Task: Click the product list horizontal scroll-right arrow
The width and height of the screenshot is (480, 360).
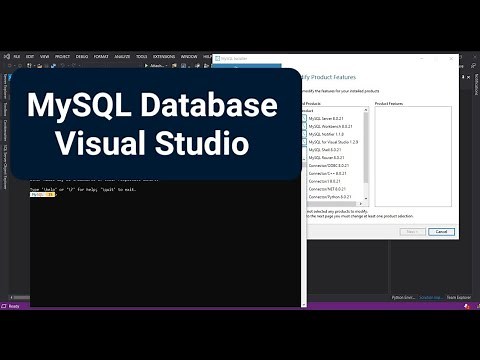Action: click(x=361, y=204)
